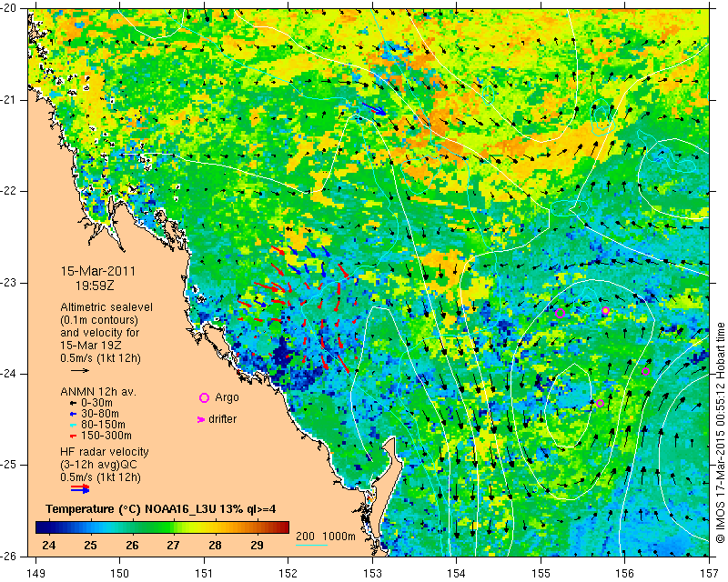Click the colorbar tick label 29
The width and height of the screenshot is (728, 582).
[x=257, y=545]
